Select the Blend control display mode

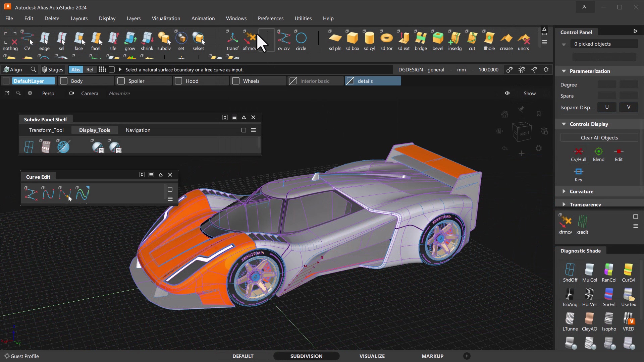599,154
